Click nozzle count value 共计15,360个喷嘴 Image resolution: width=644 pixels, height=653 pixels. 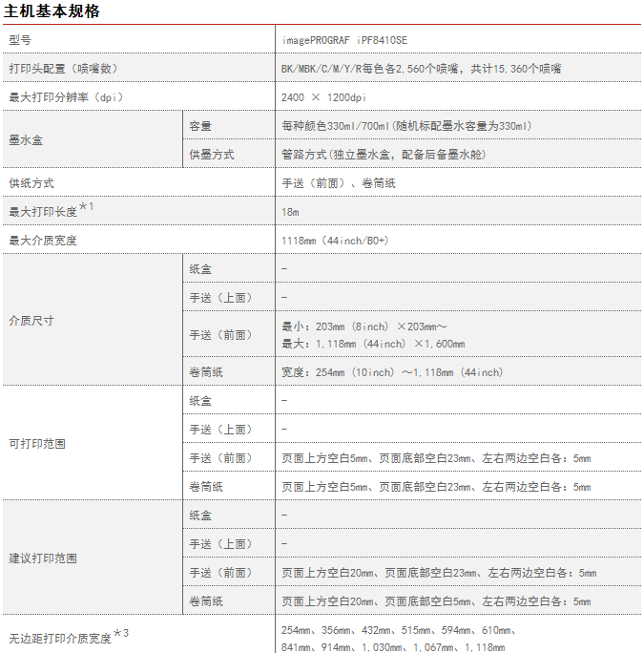(x=516, y=69)
